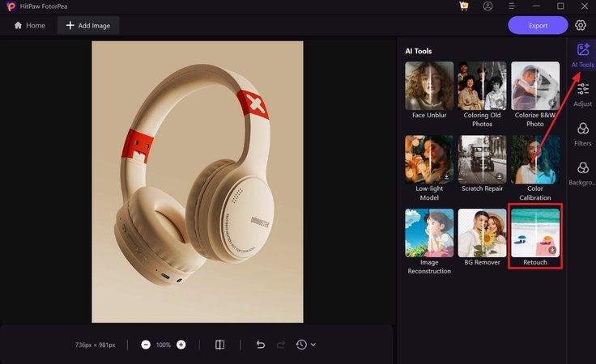
Task: Zoom out with the minus button
Action: click(146, 345)
